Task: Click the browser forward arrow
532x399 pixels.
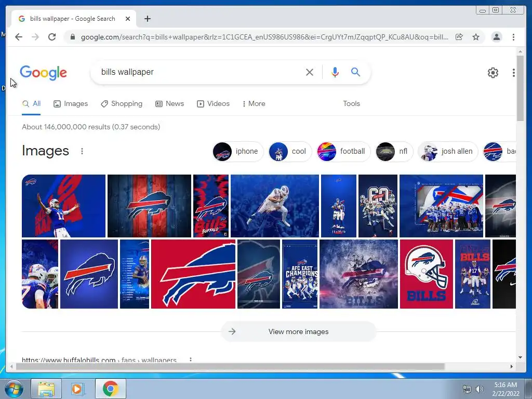Action: [35, 37]
